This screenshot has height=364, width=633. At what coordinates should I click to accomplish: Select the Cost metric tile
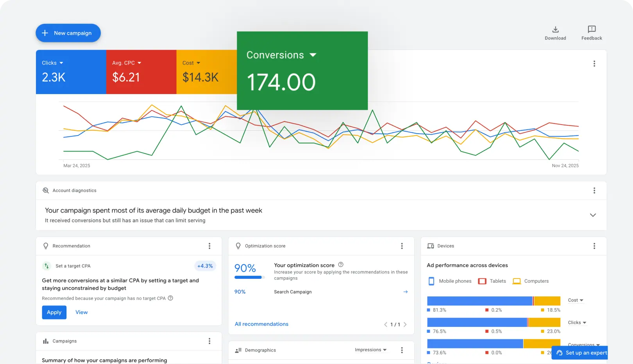point(206,72)
